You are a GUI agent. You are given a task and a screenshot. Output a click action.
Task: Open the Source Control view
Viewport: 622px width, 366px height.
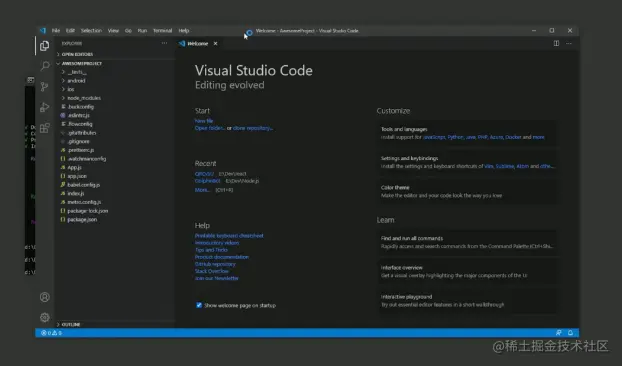pyautogui.click(x=44, y=86)
